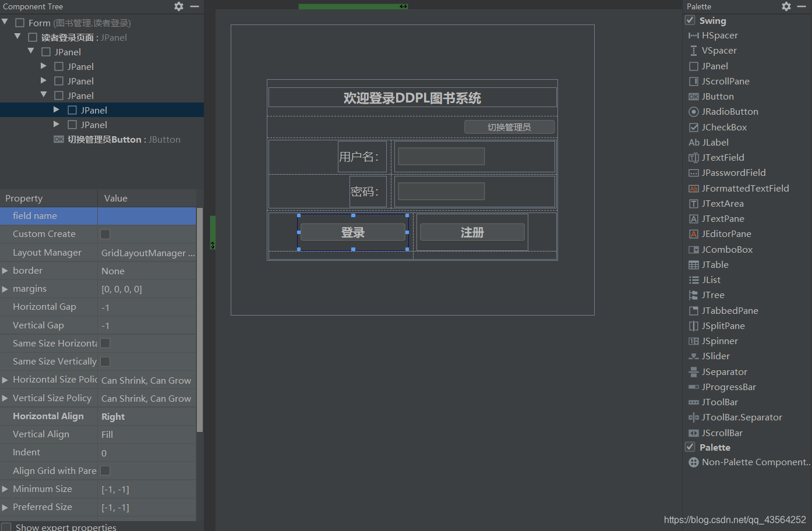Screen dimensions: 812x531
Task: Pick JTree from the Palette
Action: (x=707, y=295)
